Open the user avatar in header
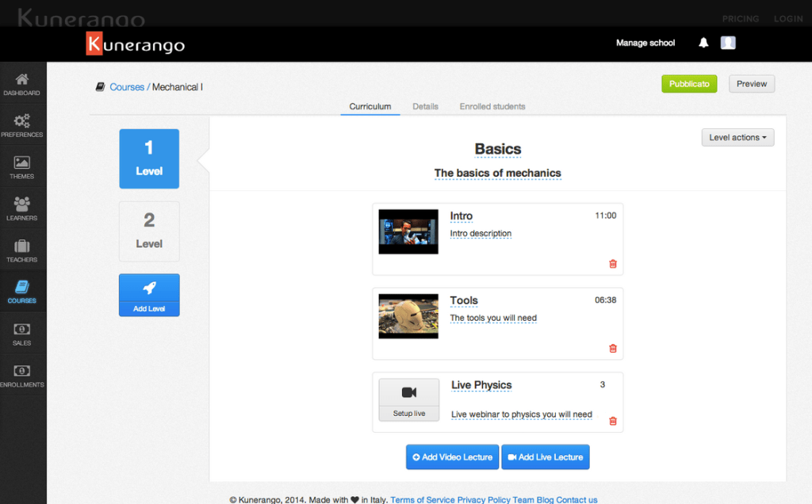The width and height of the screenshot is (812, 504). [x=728, y=43]
